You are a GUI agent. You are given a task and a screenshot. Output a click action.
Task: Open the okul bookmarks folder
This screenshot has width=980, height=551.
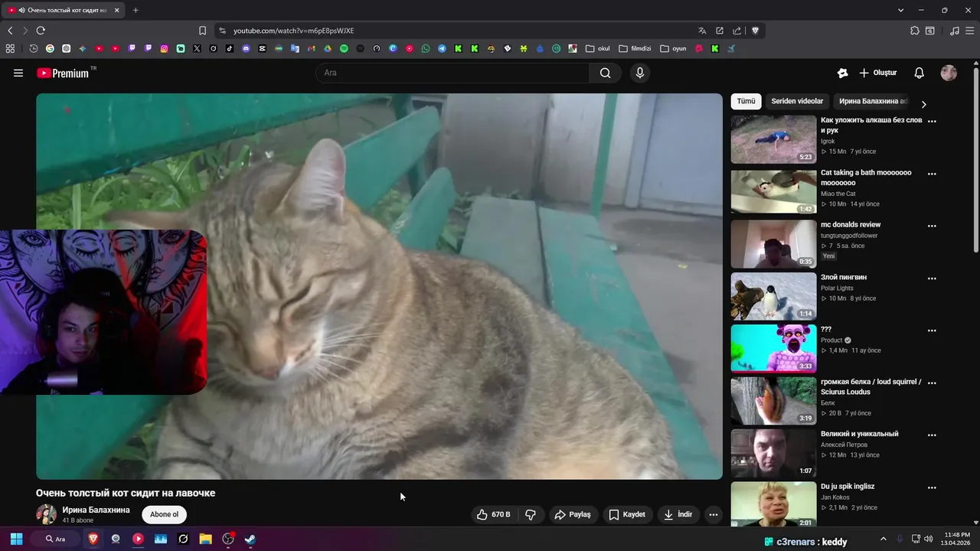[x=598, y=48]
